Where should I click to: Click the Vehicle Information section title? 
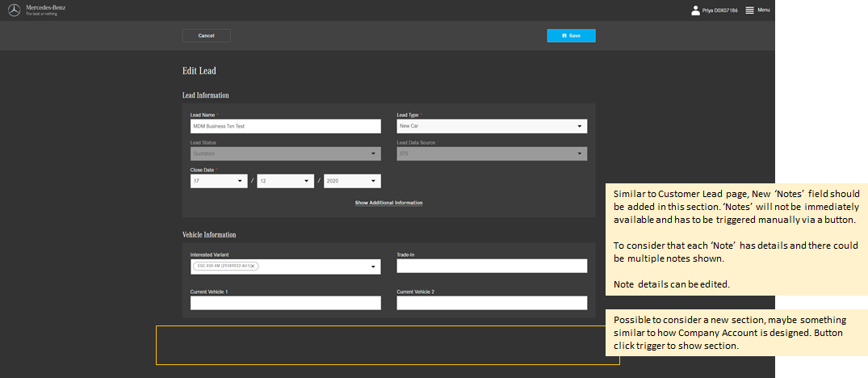point(209,235)
